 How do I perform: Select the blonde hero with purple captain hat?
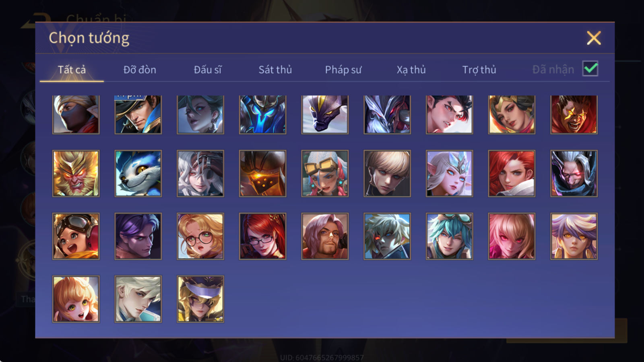point(200,299)
